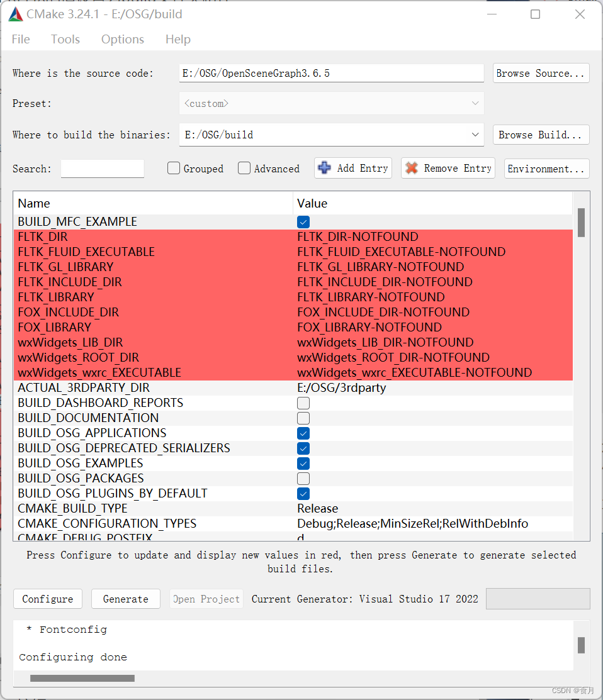The width and height of the screenshot is (603, 700).
Task: Click the Open Project button
Action: coord(206,599)
